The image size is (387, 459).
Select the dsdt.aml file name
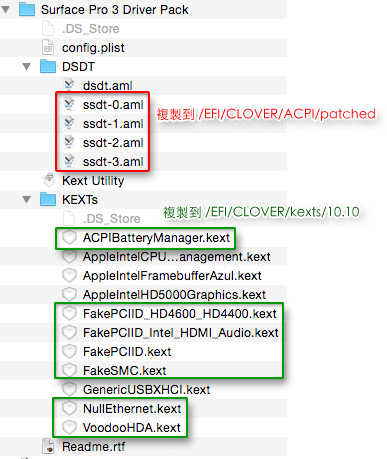[108, 86]
